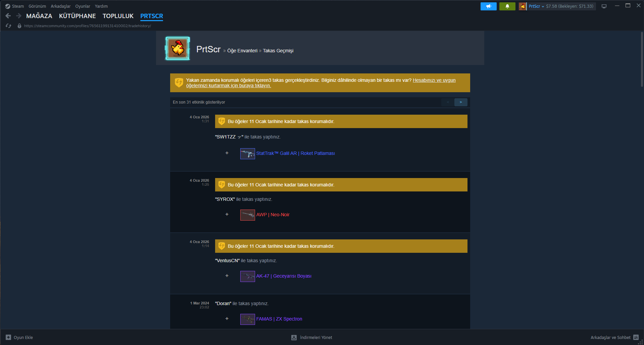Switch to the KÜTÜPHANE tab
This screenshot has width=644, height=345.
(x=78, y=16)
